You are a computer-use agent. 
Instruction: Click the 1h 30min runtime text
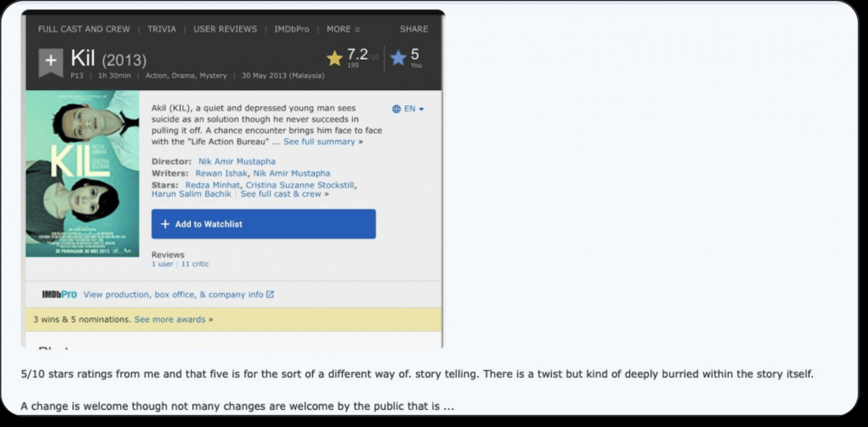pos(114,76)
